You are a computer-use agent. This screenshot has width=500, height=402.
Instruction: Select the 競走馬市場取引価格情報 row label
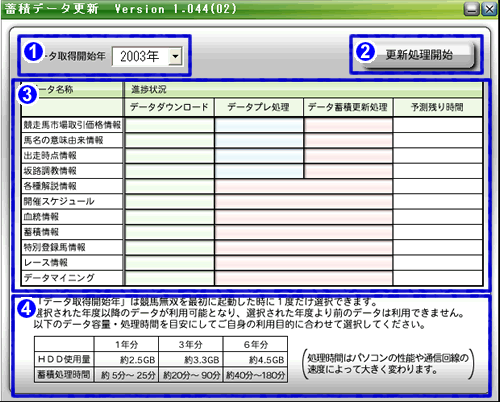pos(72,125)
